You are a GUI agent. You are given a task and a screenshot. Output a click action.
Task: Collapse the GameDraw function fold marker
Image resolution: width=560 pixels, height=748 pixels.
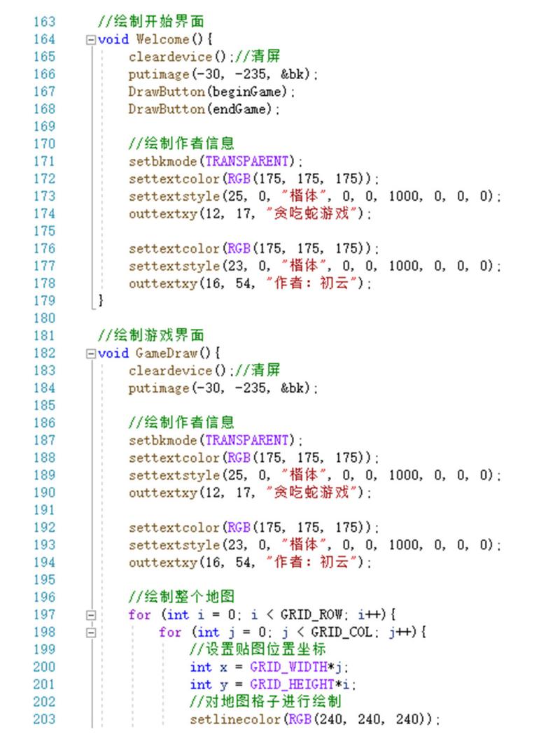click(91, 353)
